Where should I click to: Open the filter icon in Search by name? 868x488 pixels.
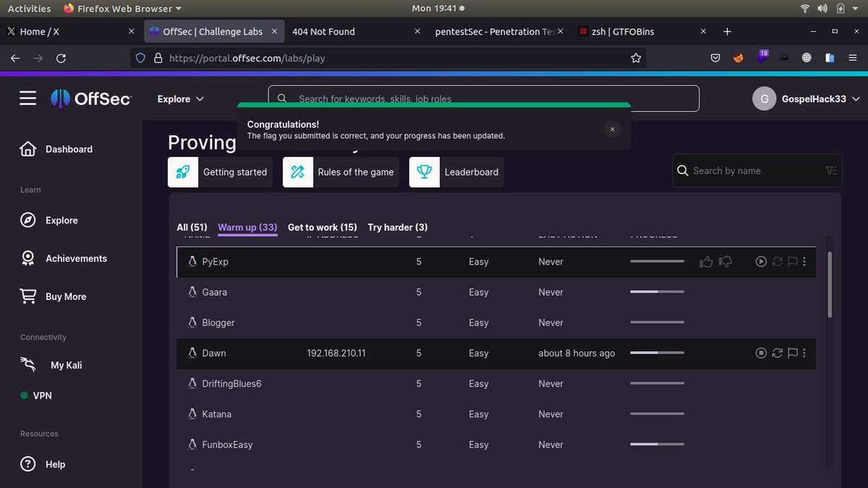tap(830, 171)
